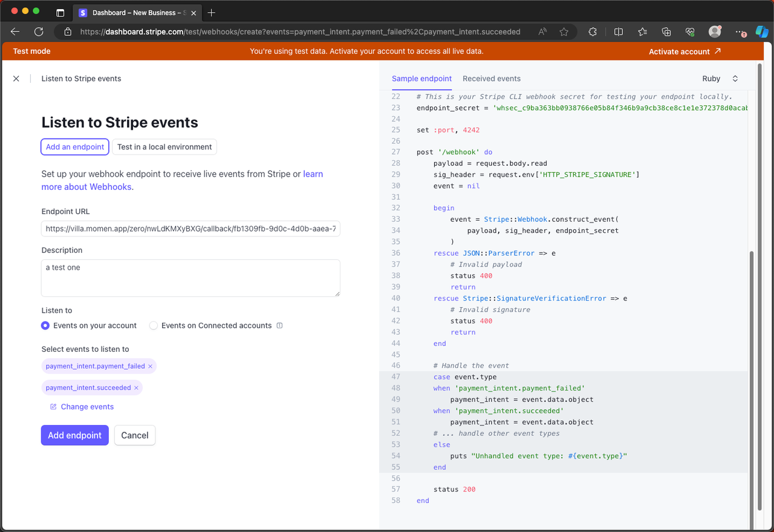
Task: View site information lock icon
Action: pyautogui.click(x=68, y=32)
